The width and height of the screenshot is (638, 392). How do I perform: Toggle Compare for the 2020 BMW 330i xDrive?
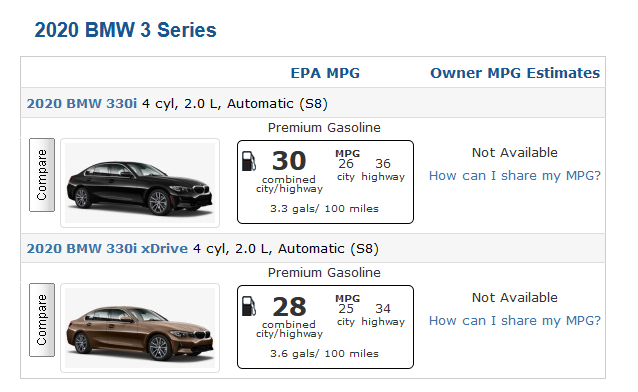point(42,320)
